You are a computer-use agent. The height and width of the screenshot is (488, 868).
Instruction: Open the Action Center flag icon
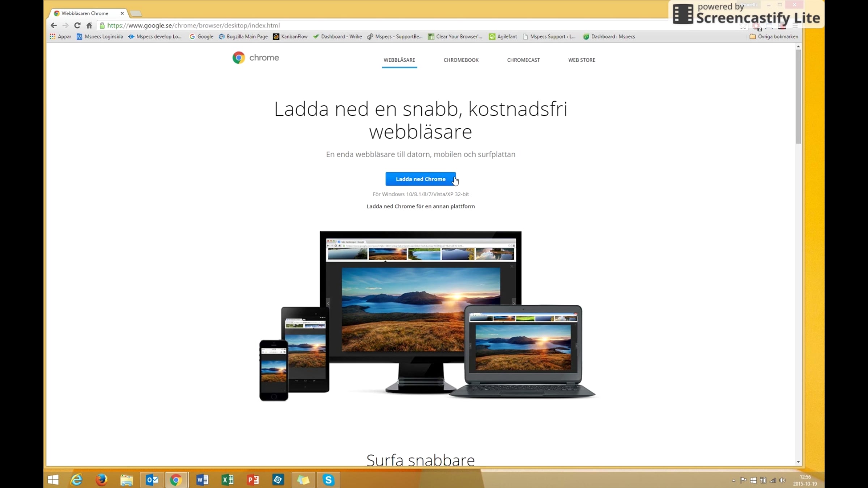pos(744,480)
